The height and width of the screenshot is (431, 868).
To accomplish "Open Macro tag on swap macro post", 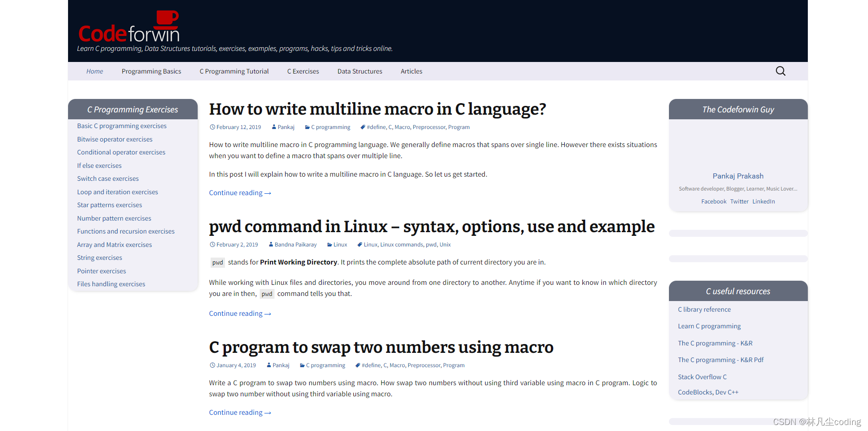I will click(x=397, y=365).
